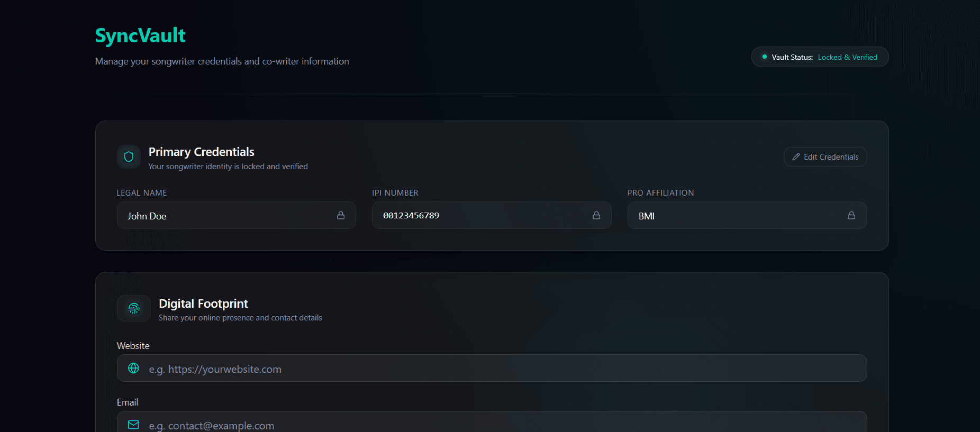Click the LEGAL NAME label
Viewport: 980px width, 432px height.
point(142,193)
